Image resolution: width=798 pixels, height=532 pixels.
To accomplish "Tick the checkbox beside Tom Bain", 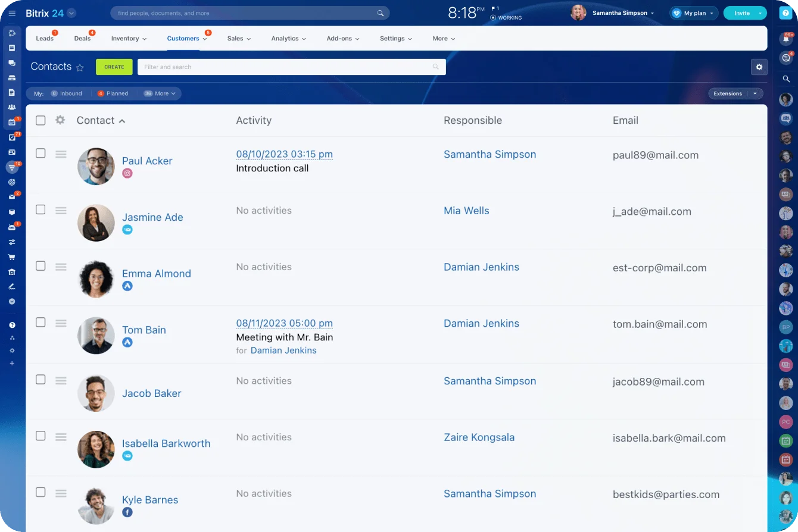I will tap(40, 323).
